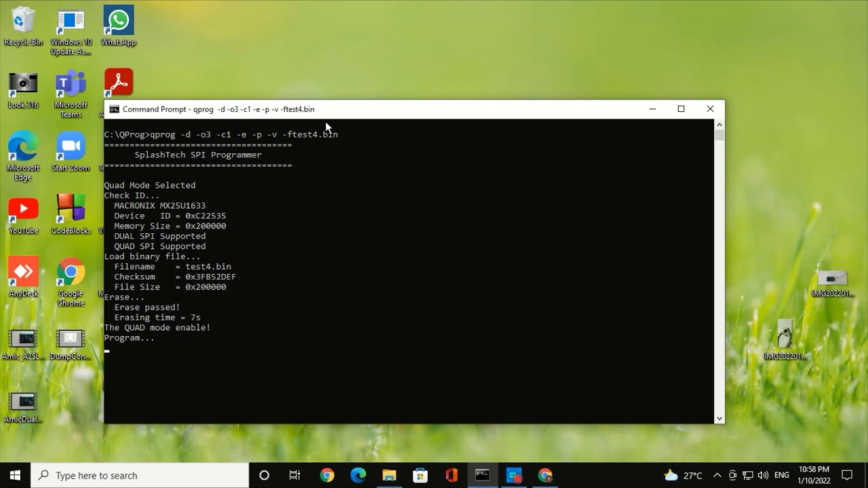Open the blue app next to Command Prompt on taskbar

pyautogui.click(x=514, y=475)
